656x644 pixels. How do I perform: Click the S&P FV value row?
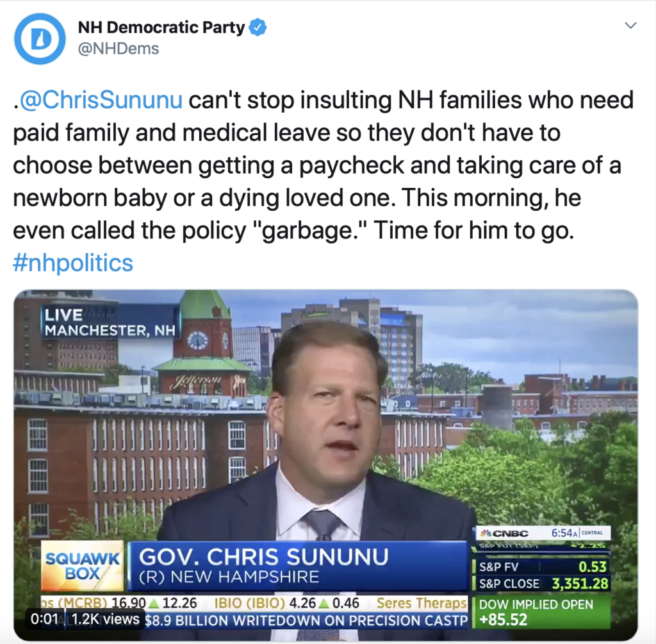pos(541,566)
